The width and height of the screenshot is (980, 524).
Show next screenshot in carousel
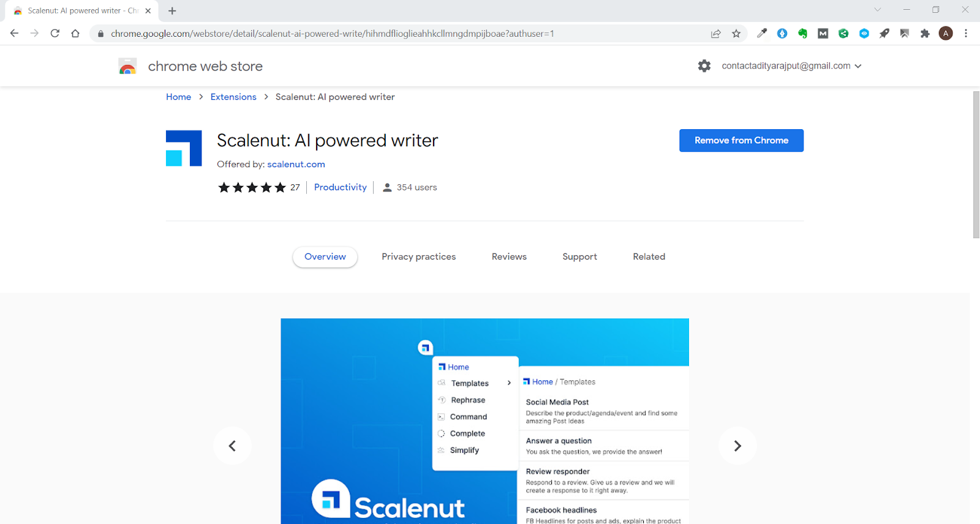click(737, 446)
